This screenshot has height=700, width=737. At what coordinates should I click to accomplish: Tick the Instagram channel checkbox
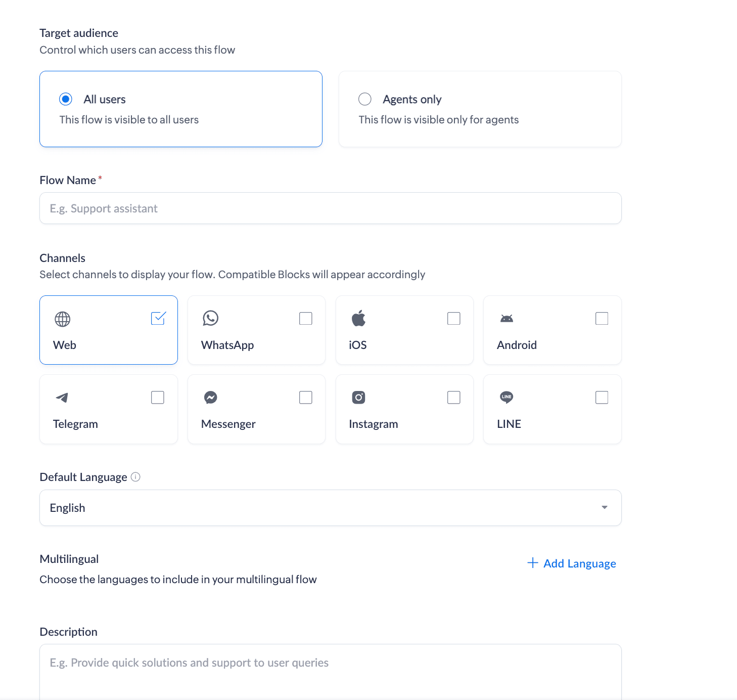[x=454, y=398]
